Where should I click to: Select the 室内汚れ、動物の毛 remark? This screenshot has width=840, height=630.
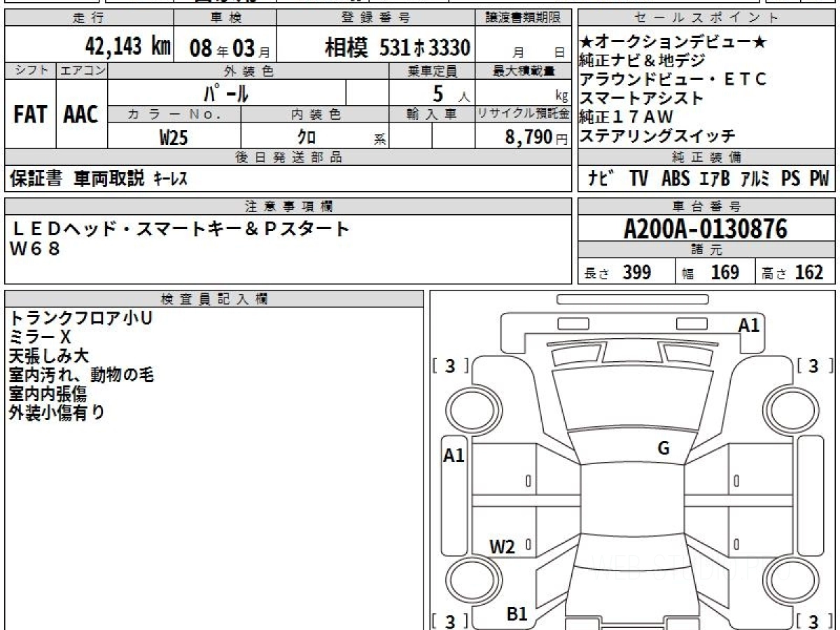pyautogui.click(x=81, y=374)
